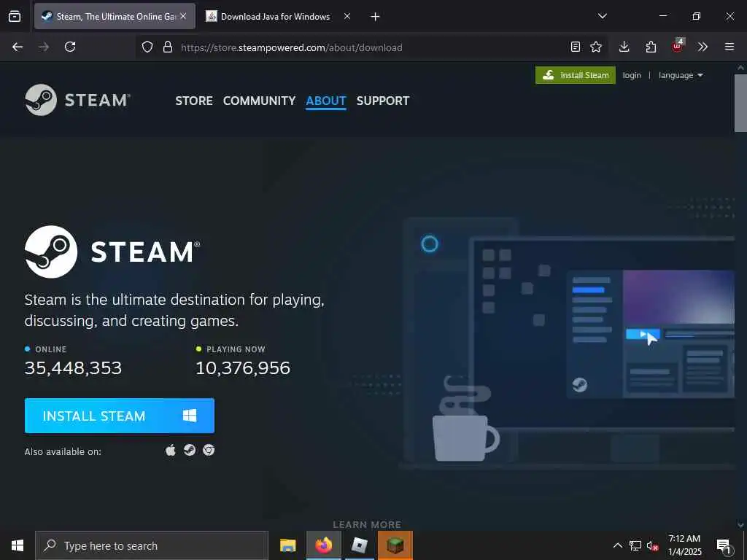Click the forward navigation arrow
747x560 pixels.
(x=44, y=47)
